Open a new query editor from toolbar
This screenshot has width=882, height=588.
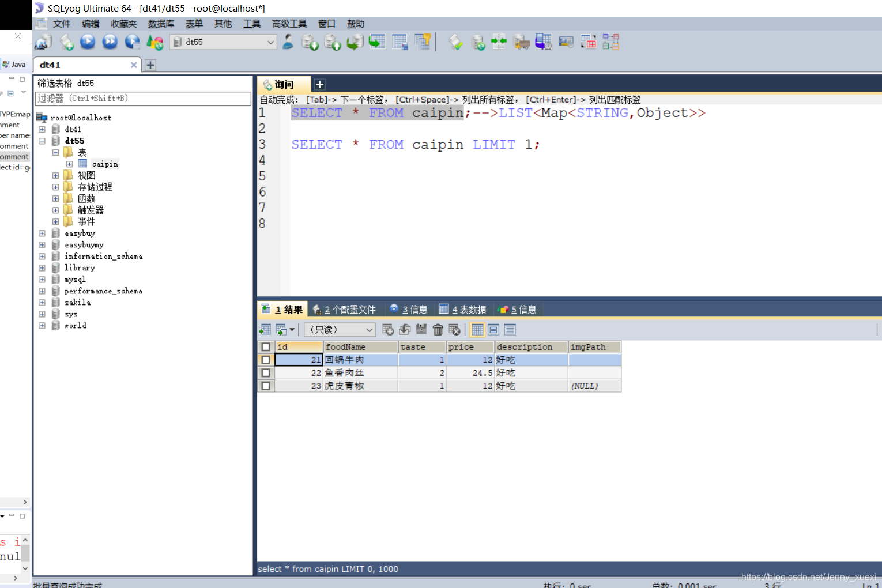(x=67, y=42)
